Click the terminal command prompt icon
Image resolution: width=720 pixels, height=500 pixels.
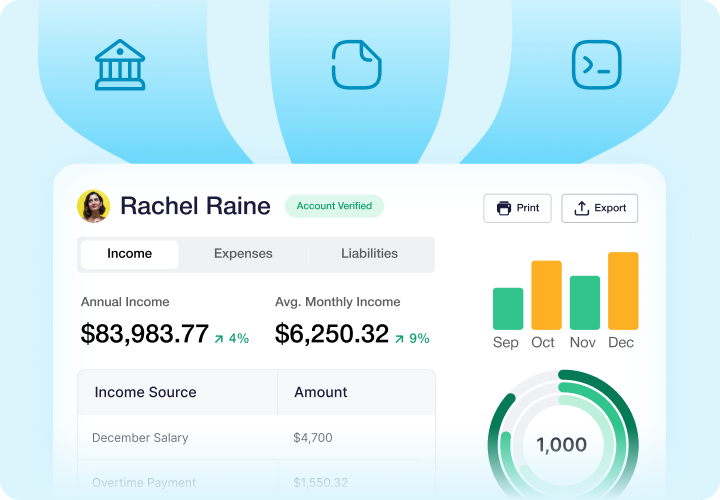pyautogui.click(x=596, y=65)
